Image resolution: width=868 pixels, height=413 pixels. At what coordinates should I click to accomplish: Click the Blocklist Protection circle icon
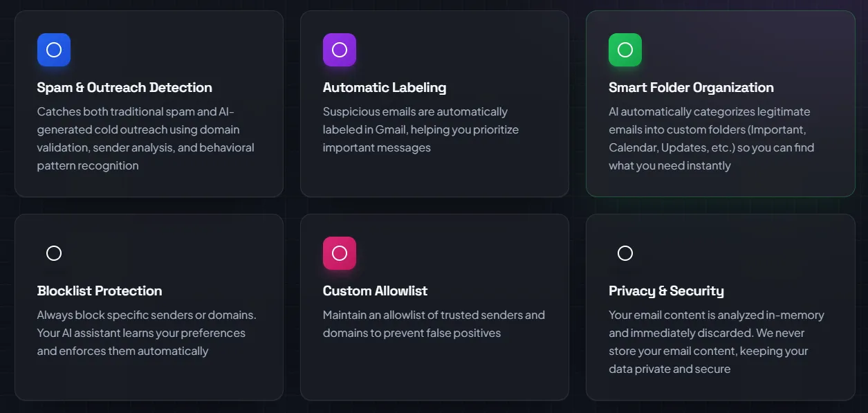tap(54, 253)
